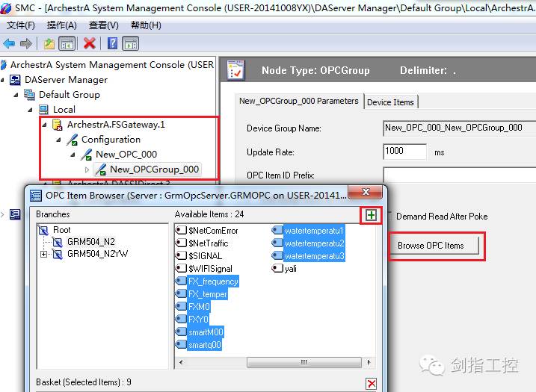This screenshot has height=392, width=536.
Task: Click the Local computer node icon
Action: click(43, 110)
